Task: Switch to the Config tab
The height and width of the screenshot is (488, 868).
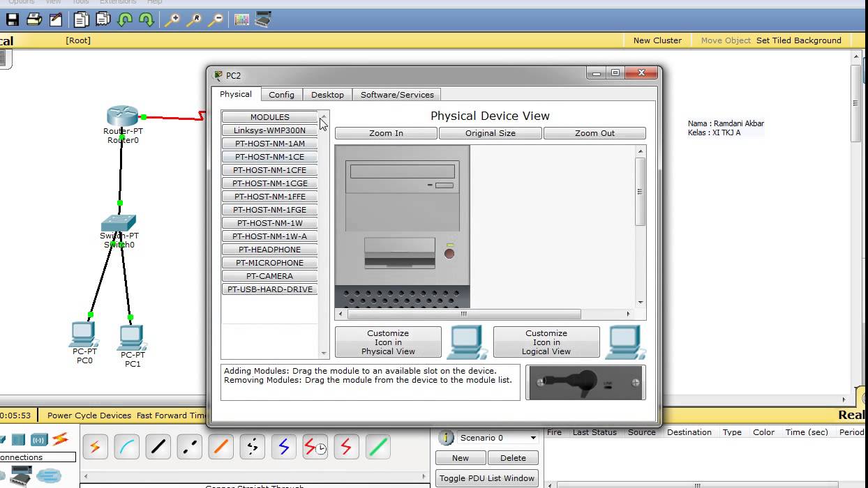Action: coord(281,95)
